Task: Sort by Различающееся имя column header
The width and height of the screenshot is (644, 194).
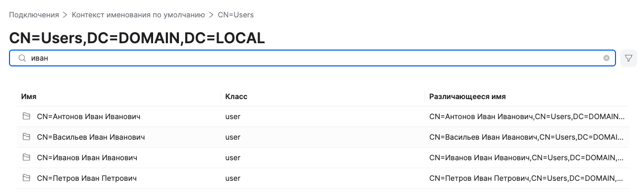Action: pyautogui.click(x=468, y=96)
